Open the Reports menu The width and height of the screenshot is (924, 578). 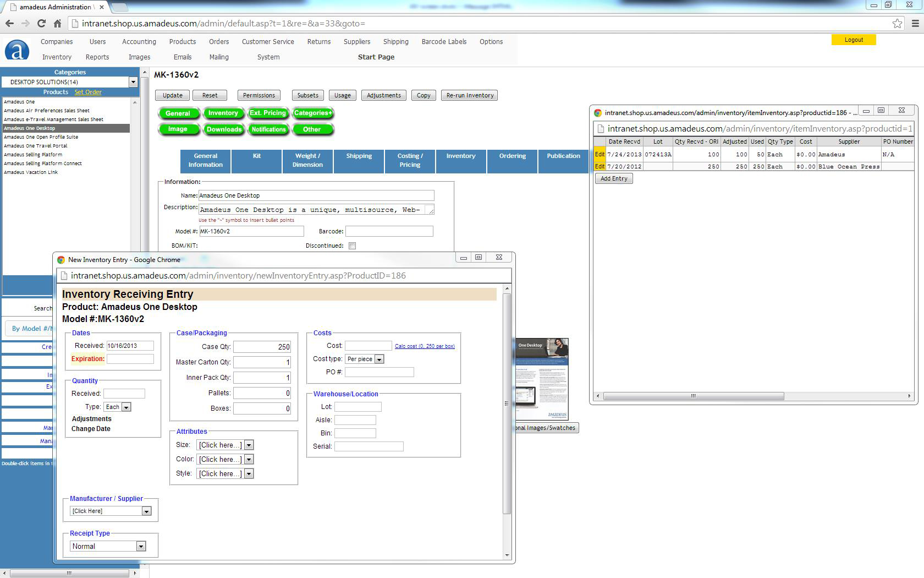coord(97,57)
